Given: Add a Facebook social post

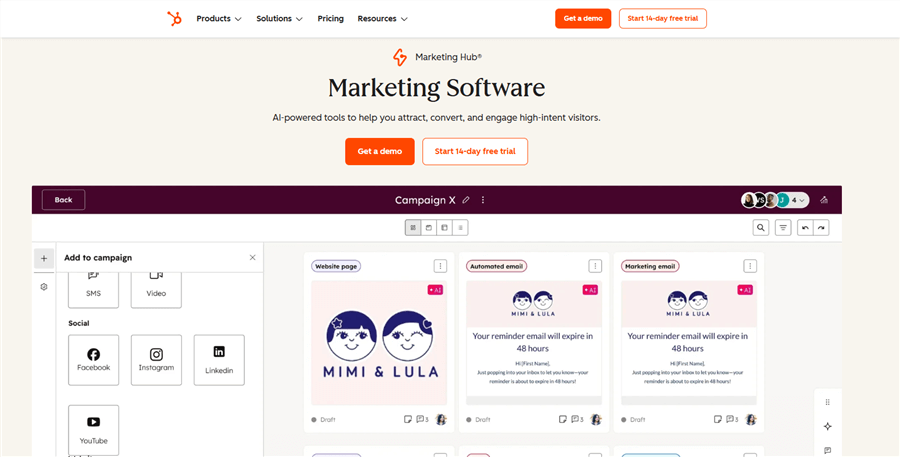Looking at the screenshot, I should click(94, 360).
